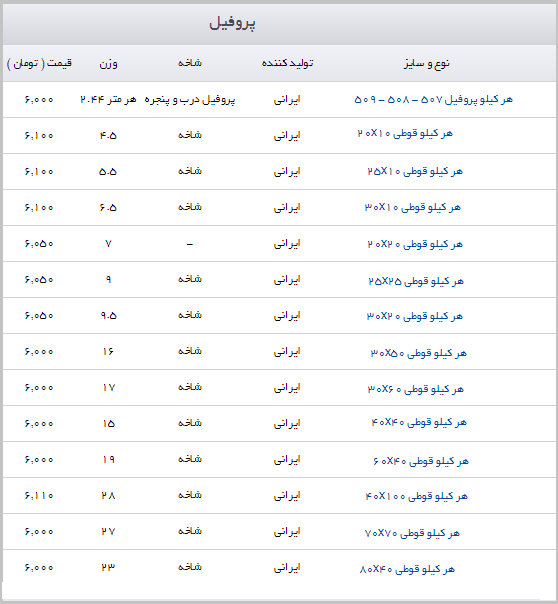This screenshot has width=558, height=604.
Task: Open the هر کیلو قوطی 30X10 link
Action: [413, 208]
